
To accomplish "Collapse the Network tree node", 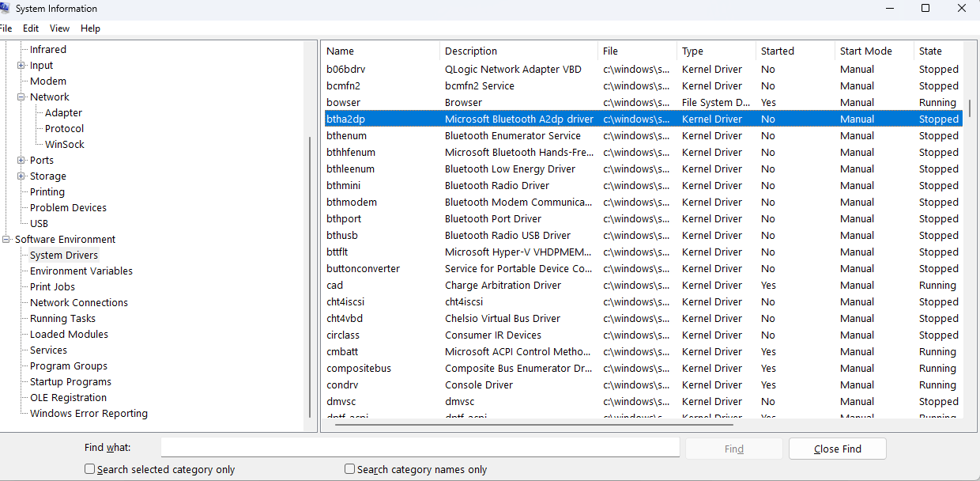I will click(x=21, y=97).
